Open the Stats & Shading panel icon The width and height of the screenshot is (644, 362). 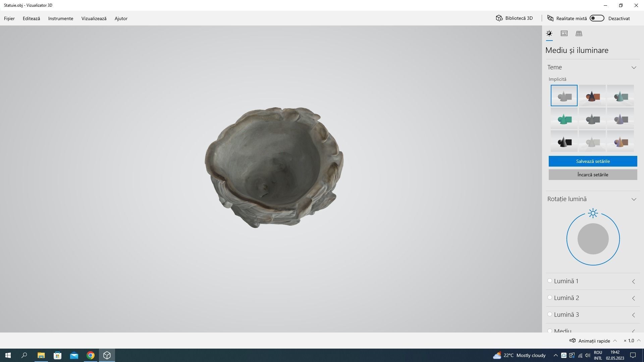(x=564, y=34)
